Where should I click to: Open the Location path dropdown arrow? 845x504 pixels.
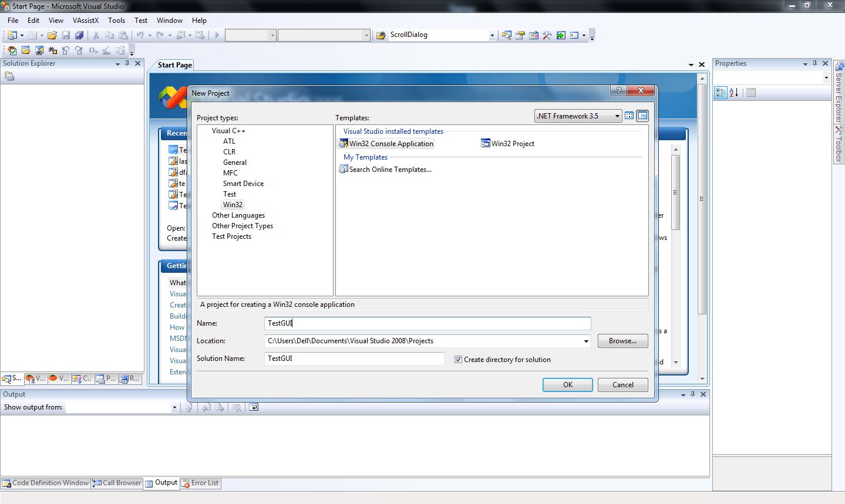586,341
